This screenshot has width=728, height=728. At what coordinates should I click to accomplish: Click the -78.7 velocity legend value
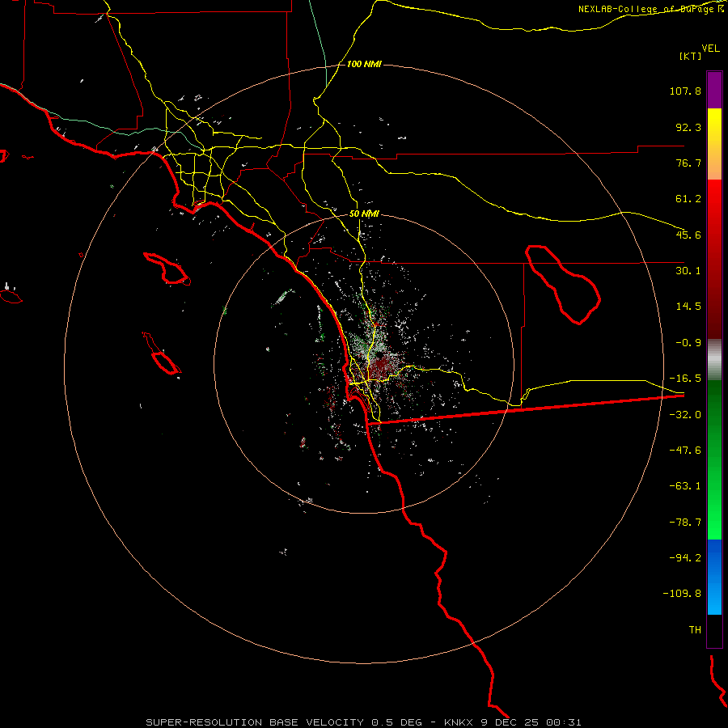click(x=685, y=523)
